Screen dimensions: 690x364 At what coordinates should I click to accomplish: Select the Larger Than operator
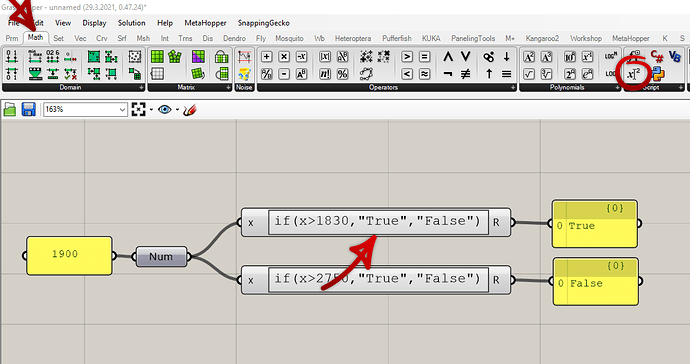(407, 57)
